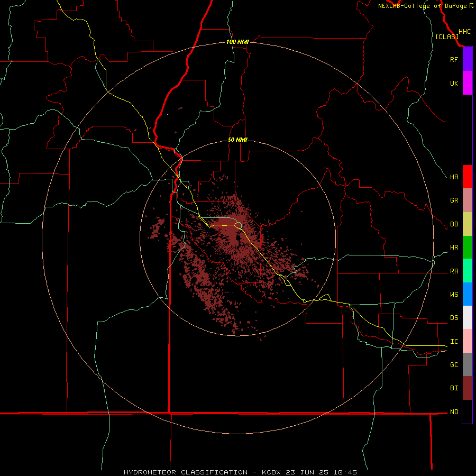The width and height of the screenshot is (476, 476).
Task: Click the [CLAS] label
Action: (x=446, y=36)
